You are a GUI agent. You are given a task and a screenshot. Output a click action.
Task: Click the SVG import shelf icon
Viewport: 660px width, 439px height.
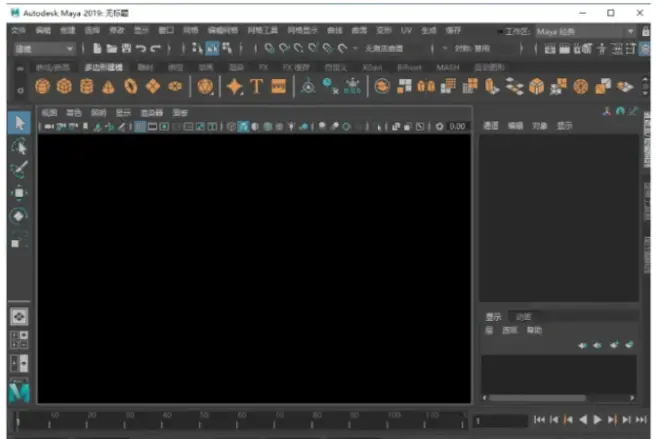(x=279, y=87)
